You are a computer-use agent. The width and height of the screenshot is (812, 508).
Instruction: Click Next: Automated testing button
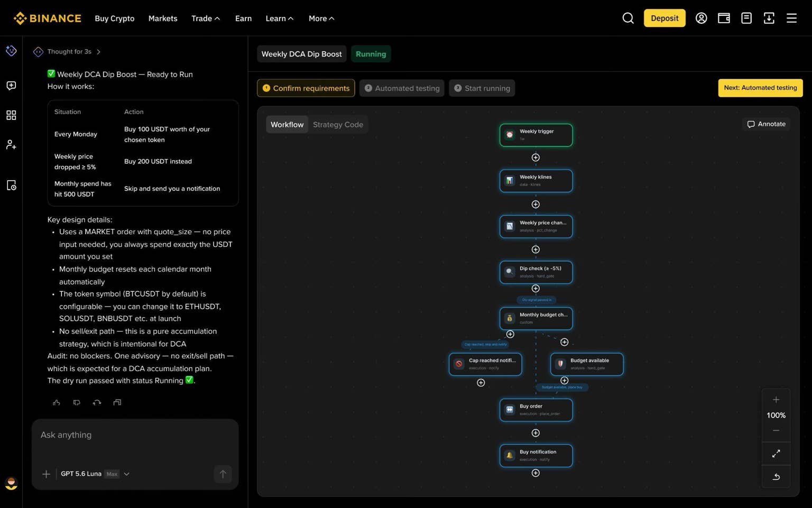point(760,88)
